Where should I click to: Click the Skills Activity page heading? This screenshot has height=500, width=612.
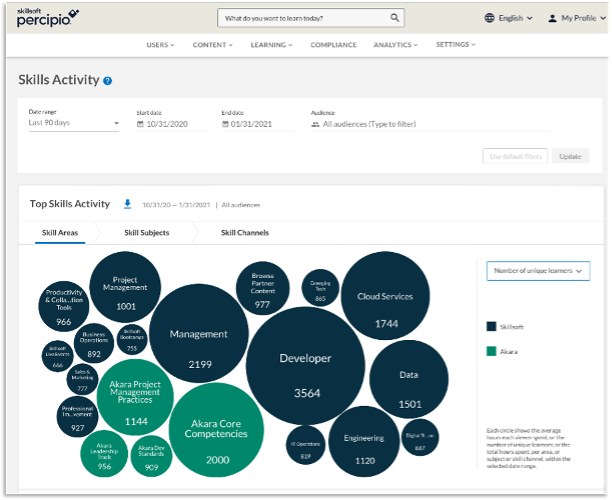59,80
